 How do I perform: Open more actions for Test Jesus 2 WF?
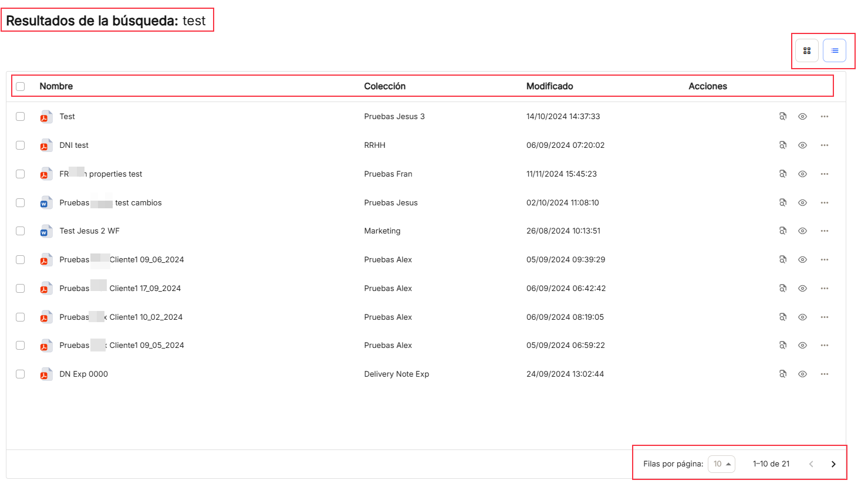825,231
